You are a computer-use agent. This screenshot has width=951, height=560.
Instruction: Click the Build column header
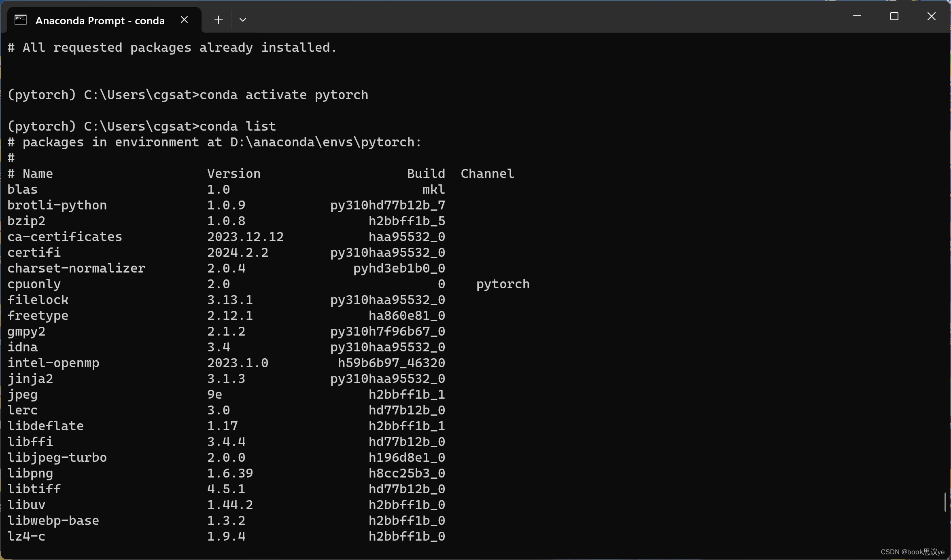426,173
